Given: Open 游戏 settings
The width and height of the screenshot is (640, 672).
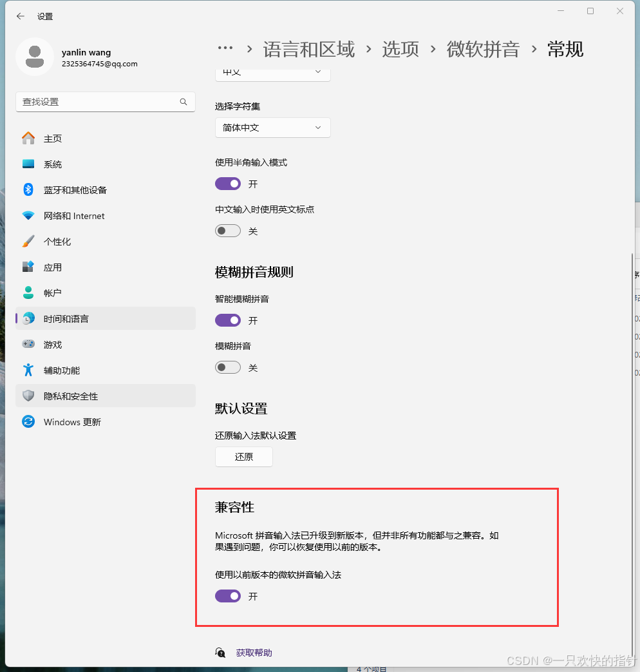Looking at the screenshot, I should (106, 344).
